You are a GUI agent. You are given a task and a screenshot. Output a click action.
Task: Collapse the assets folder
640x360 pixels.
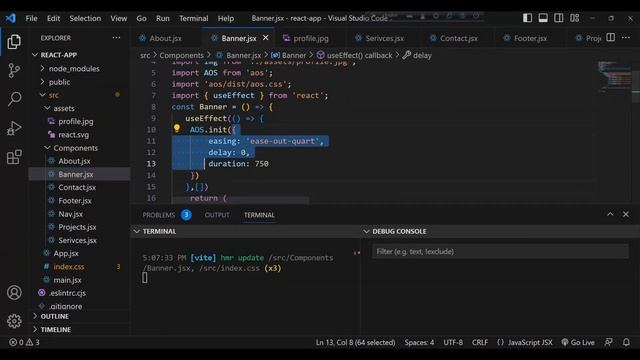coord(64,108)
